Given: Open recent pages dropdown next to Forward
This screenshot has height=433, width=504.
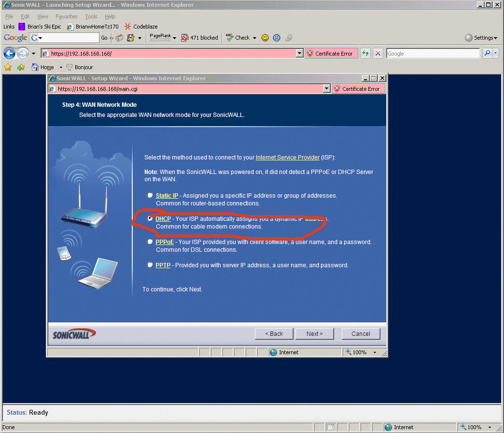Looking at the screenshot, I should tap(33, 54).
